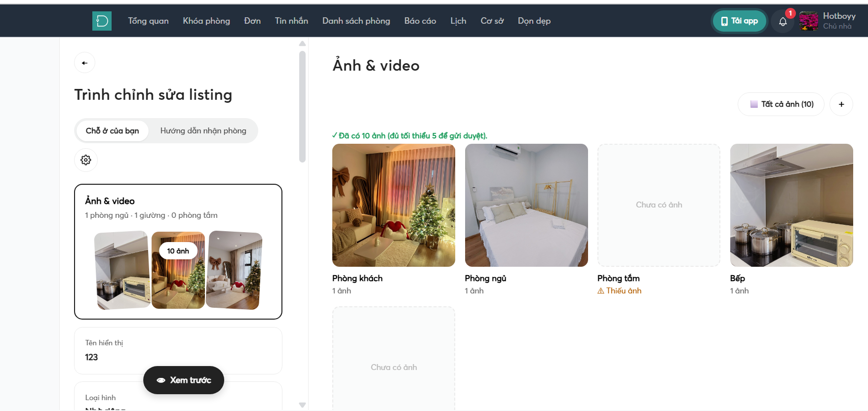Open Dọn dẹp menu item

point(534,21)
